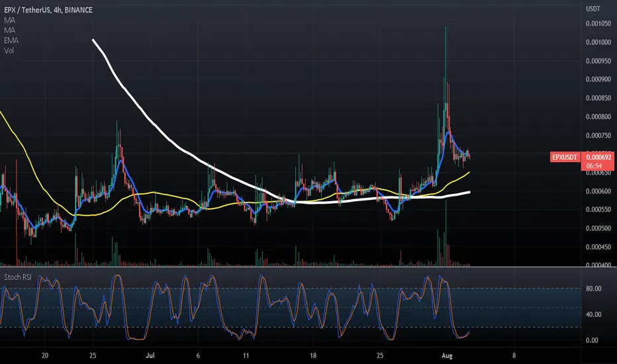The height and width of the screenshot is (364, 617).
Task: Select the Vol indicator label
Action: coord(9,51)
